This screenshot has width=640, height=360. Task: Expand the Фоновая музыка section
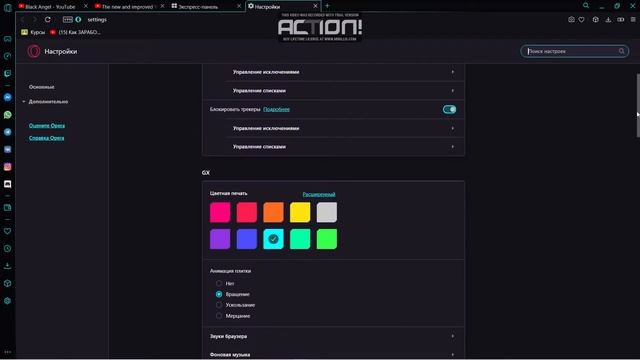pyautogui.click(x=333, y=354)
